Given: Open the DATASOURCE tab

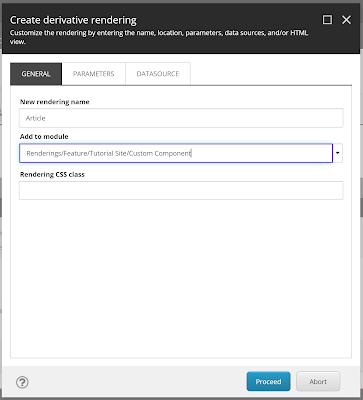Looking at the screenshot, I should click(158, 74).
